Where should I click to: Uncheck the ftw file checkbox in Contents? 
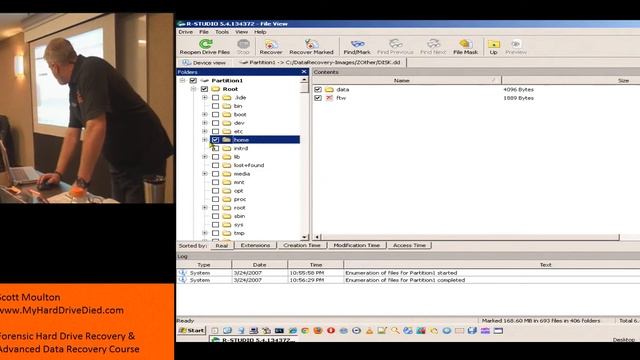[318, 98]
